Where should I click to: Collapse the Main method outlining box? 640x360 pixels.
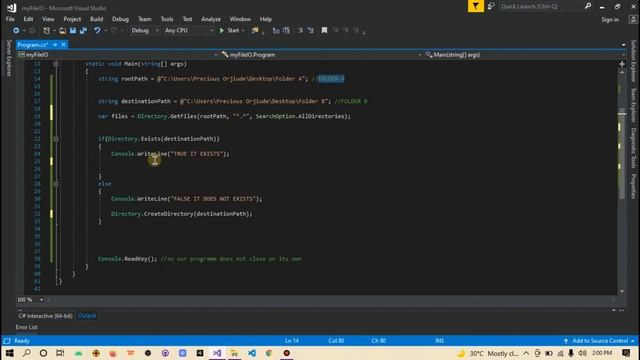pyautogui.click(x=56, y=64)
